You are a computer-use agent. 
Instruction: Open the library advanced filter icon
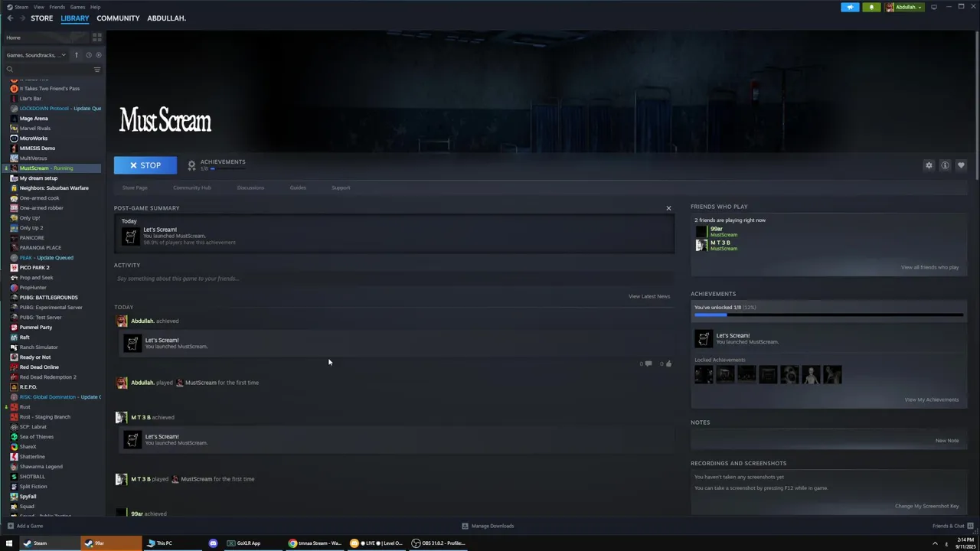[x=97, y=70]
